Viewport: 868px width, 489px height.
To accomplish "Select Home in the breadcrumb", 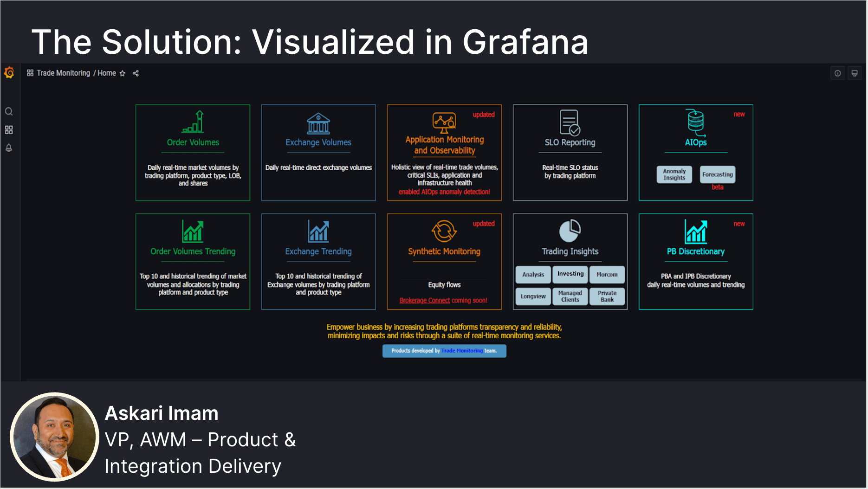I will tap(106, 73).
